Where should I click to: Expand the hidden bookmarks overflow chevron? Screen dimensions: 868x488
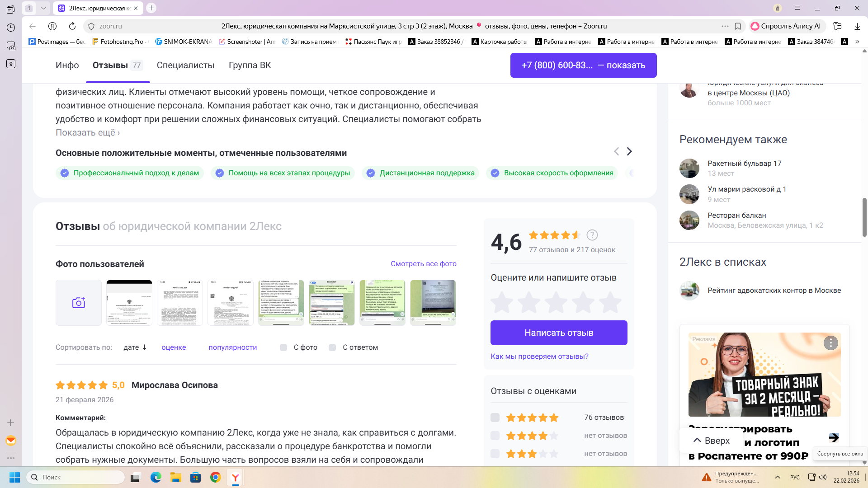pos(857,42)
